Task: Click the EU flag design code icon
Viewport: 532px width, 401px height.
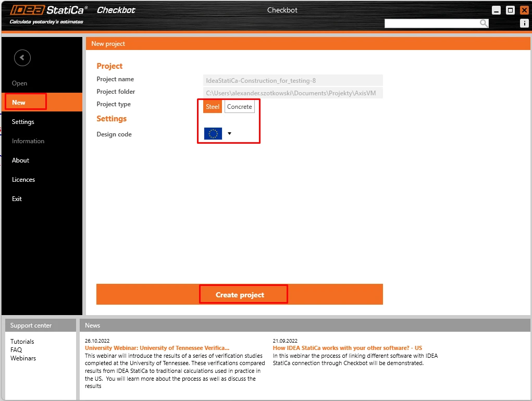Action: pos(213,133)
